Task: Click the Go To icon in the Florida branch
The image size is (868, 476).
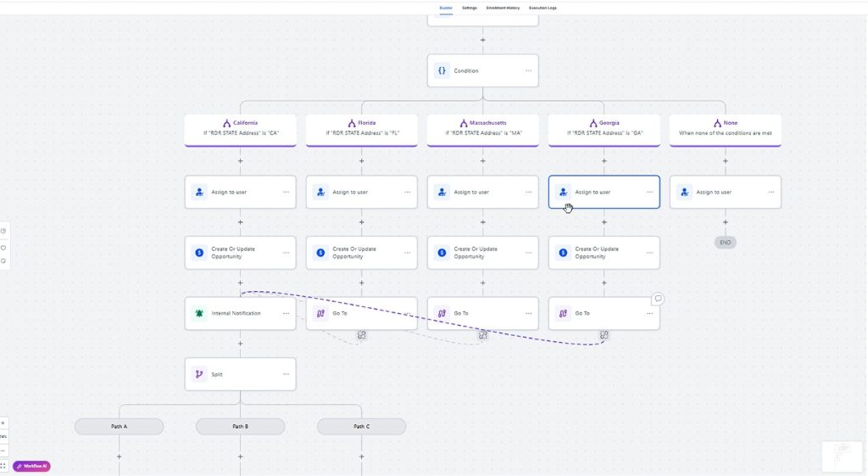Action: [320, 313]
